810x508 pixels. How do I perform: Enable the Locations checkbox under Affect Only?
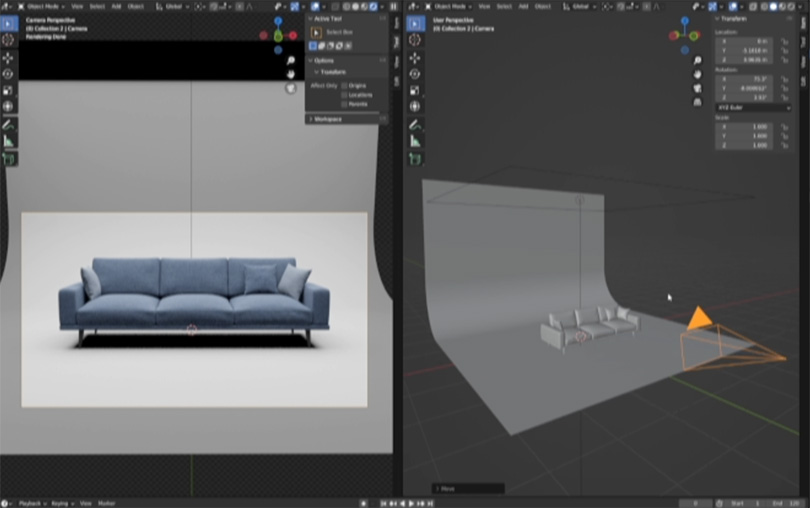[345, 95]
